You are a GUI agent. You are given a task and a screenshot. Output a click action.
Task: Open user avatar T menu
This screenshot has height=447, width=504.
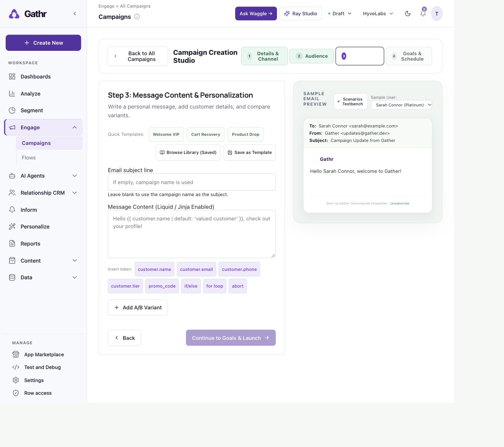tap(437, 14)
